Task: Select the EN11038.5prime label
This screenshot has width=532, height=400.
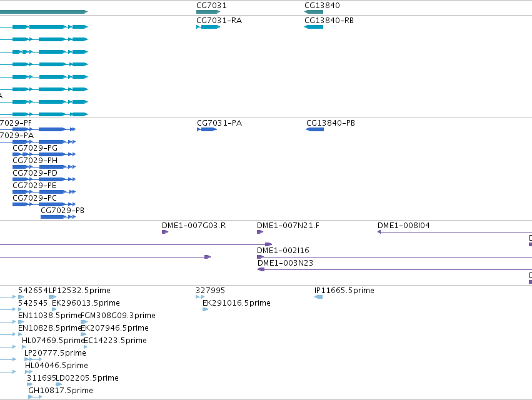Action: pos(49,316)
